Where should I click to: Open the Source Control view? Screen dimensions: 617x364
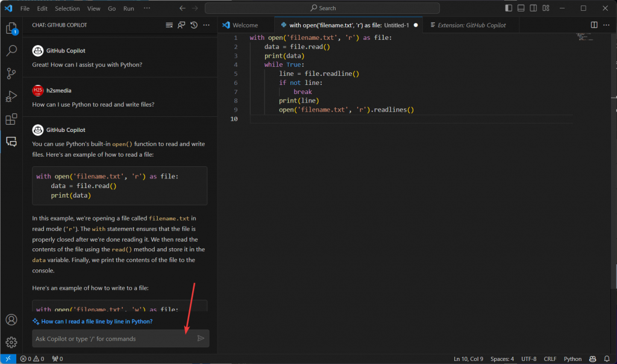(11, 73)
